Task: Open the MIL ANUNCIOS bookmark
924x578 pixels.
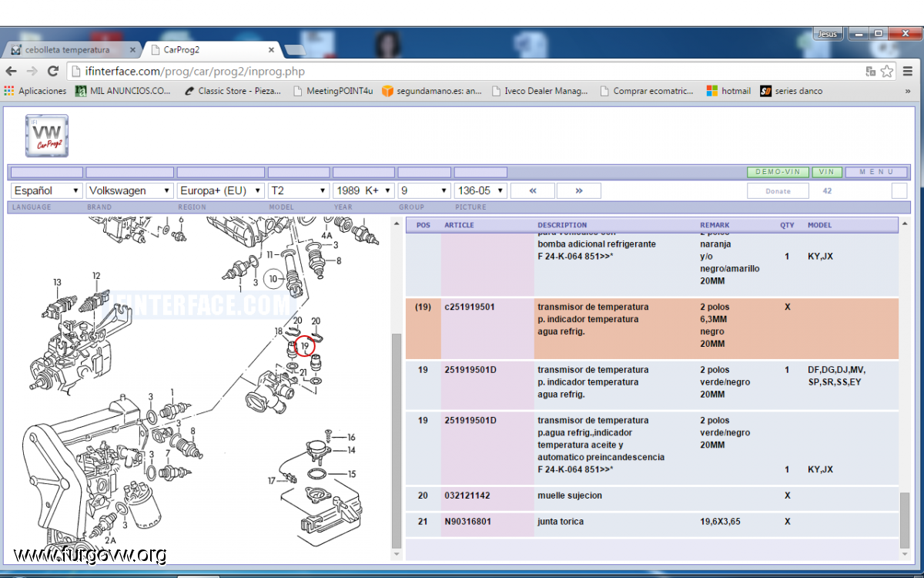Action: pyautogui.click(x=123, y=91)
